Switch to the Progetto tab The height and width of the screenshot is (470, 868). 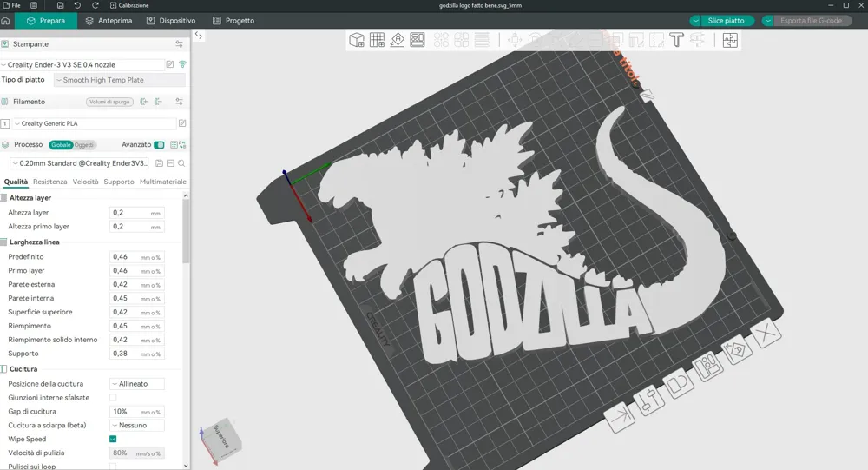(x=233, y=21)
